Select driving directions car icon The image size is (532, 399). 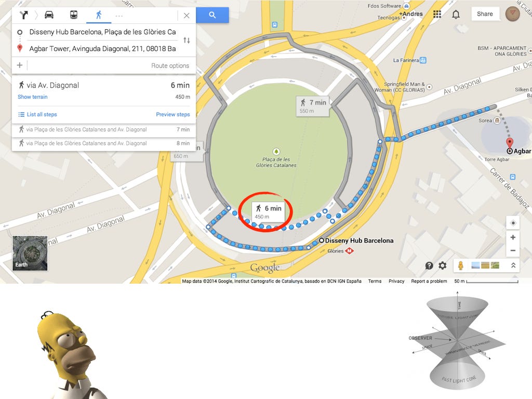coord(49,15)
